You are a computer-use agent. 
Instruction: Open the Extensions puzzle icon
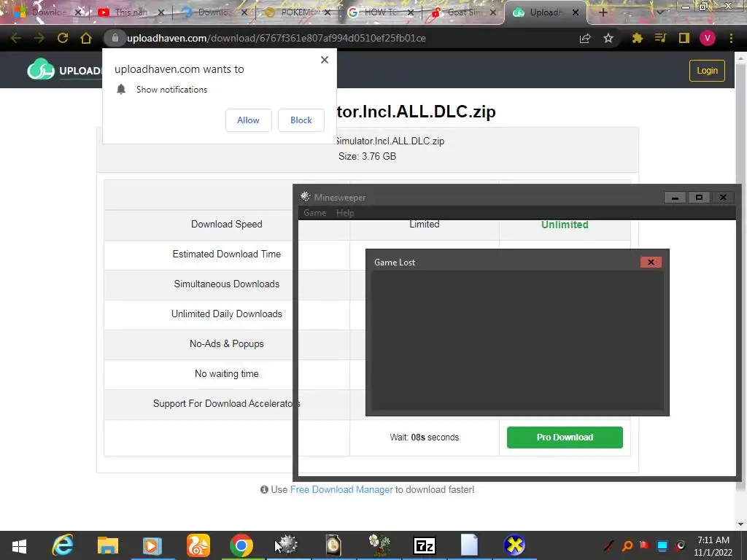637,38
